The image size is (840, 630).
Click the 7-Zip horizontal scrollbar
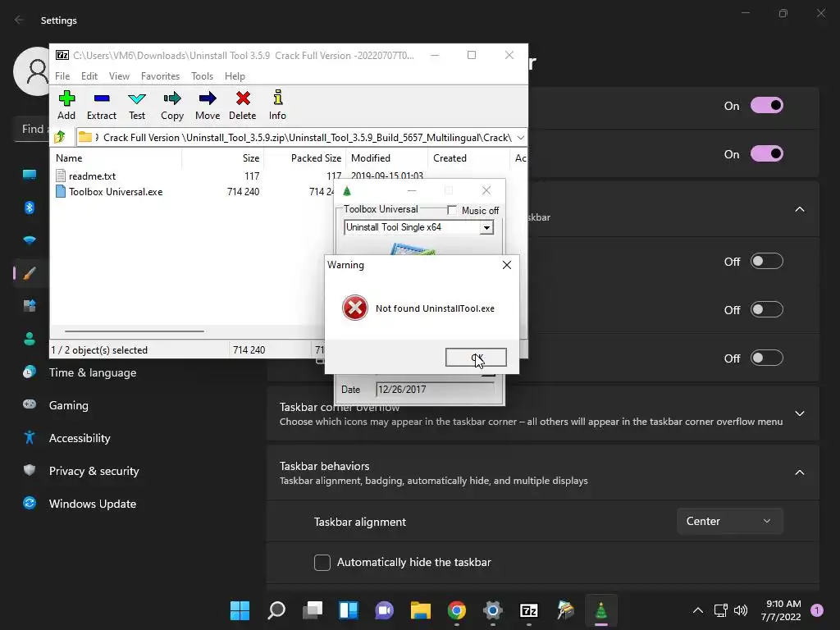click(x=134, y=331)
